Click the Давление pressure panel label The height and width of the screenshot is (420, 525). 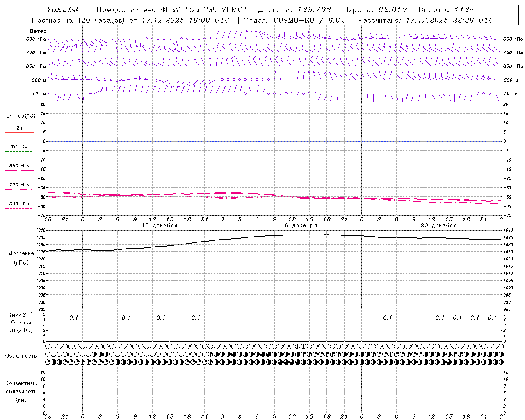coord(21,253)
